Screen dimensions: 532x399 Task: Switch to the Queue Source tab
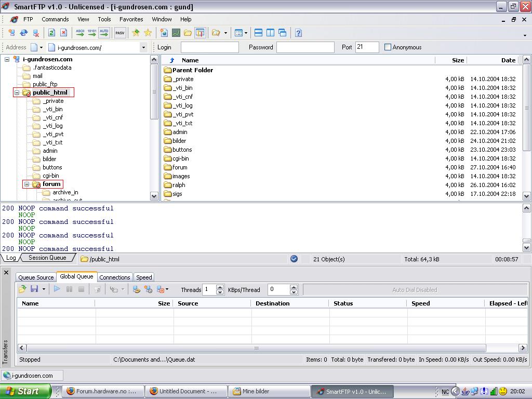pos(36,277)
